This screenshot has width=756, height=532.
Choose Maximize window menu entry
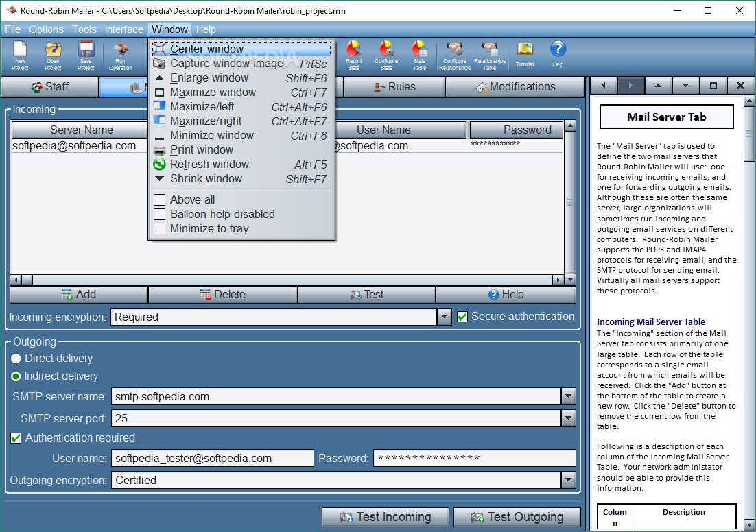pos(241,93)
